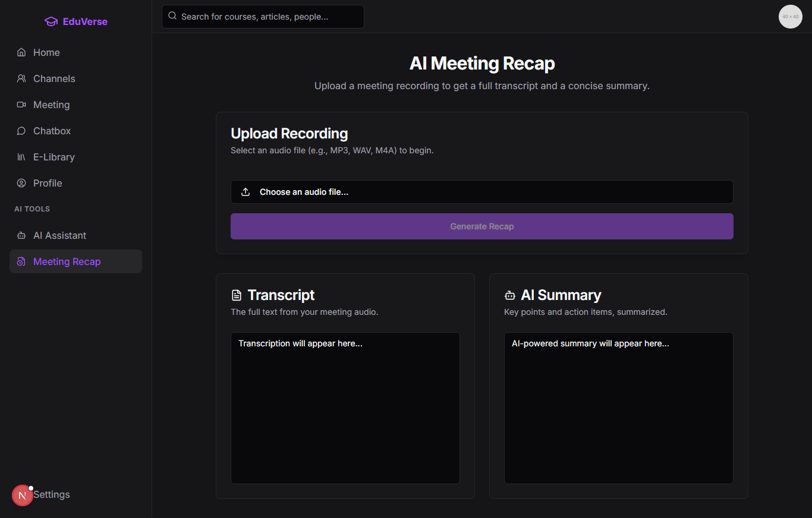Click 'Upload a meeting recording' subtitle
Viewport: 812px width, 518px height.
click(x=481, y=86)
